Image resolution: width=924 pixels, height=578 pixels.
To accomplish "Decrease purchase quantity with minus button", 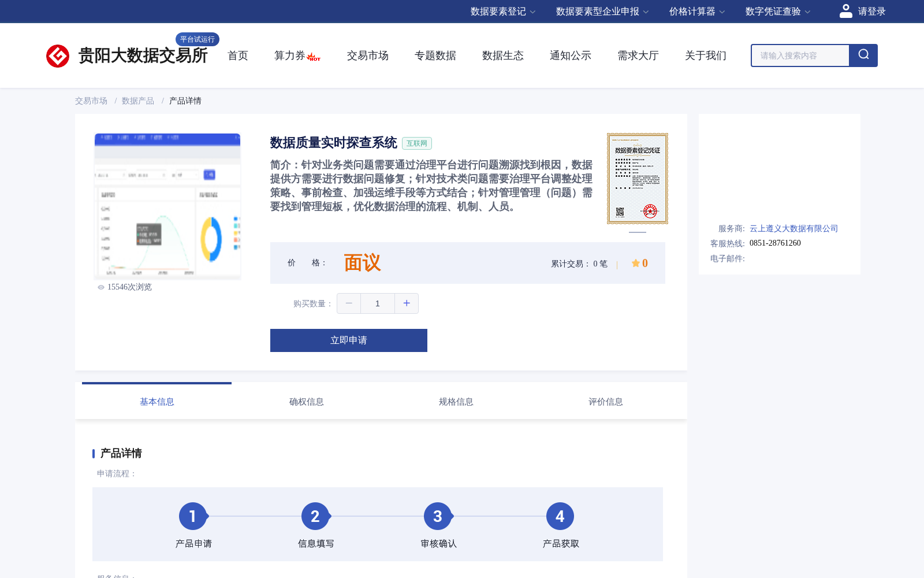I will [x=349, y=303].
